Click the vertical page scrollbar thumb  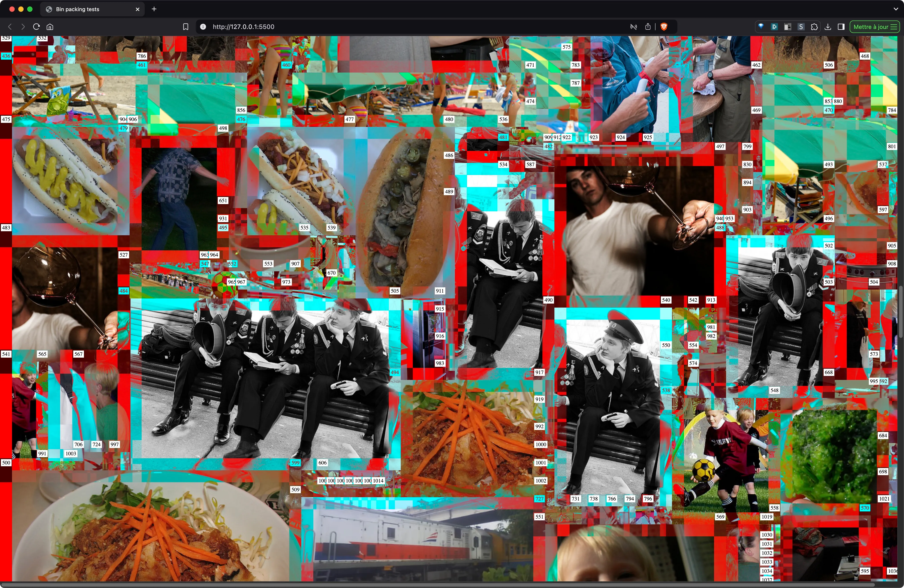[x=901, y=311]
